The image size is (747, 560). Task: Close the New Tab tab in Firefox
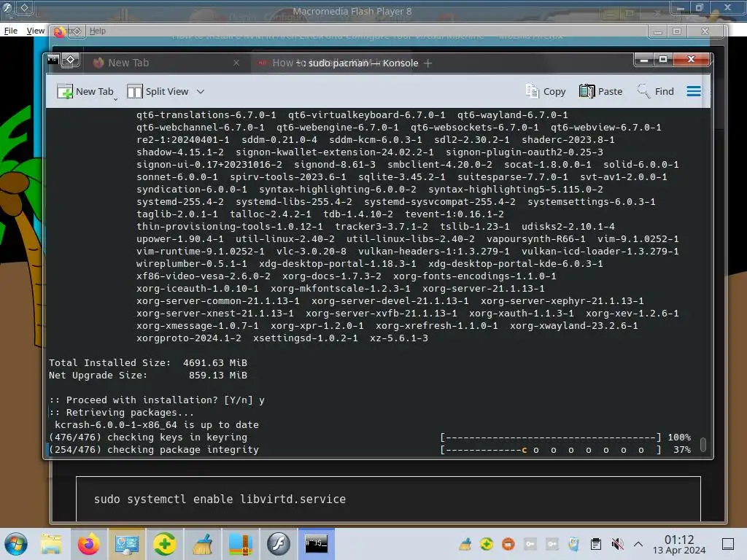pos(236,63)
